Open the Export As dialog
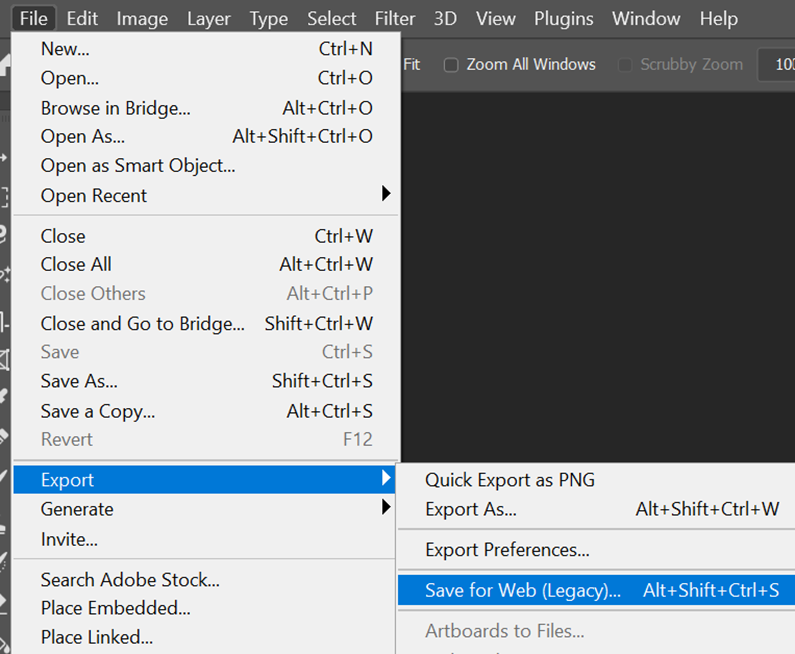 click(x=471, y=509)
